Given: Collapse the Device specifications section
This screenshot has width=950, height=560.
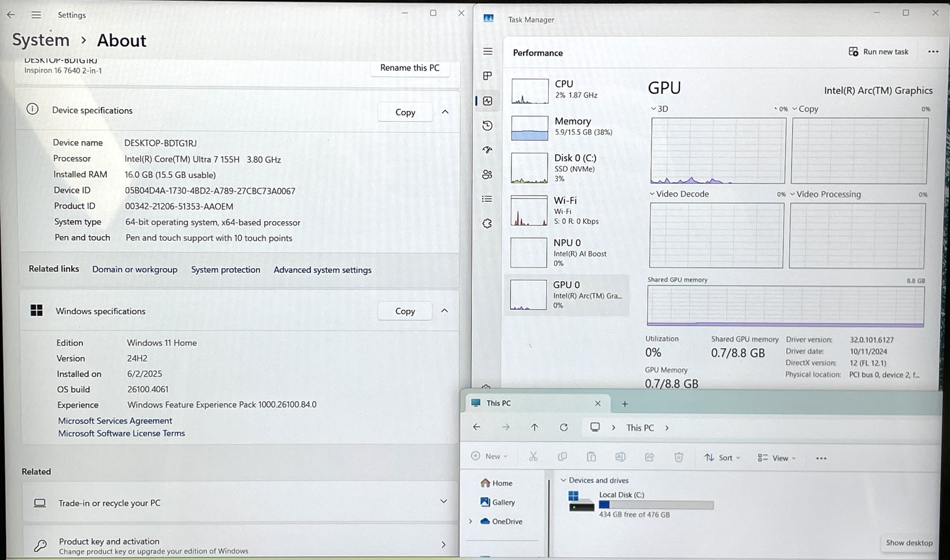Looking at the screenshot, I should [445, 112].
